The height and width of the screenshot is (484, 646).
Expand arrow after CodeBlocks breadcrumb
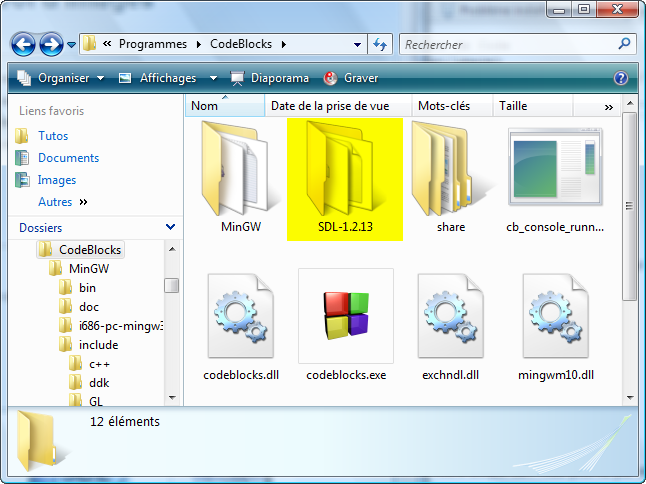284,44
